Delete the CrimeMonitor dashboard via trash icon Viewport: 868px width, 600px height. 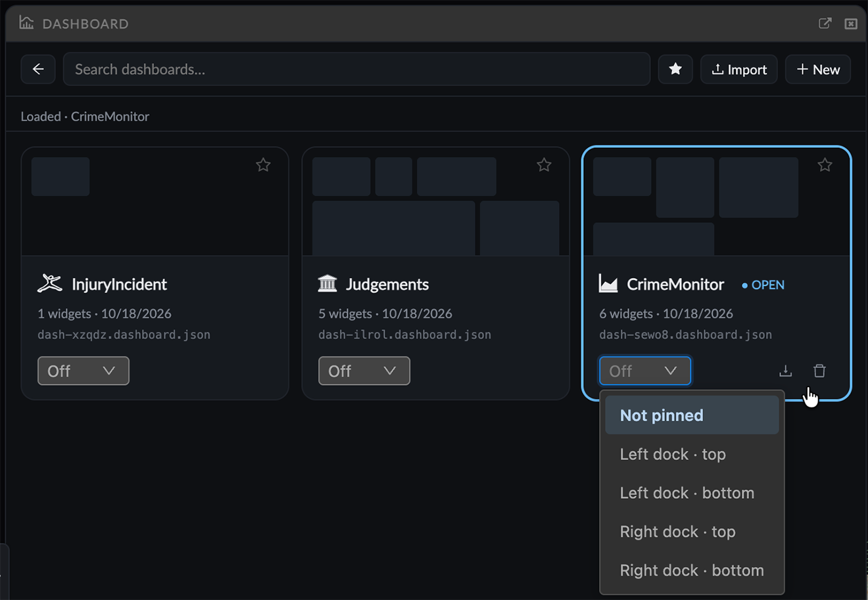click(819, 371)
